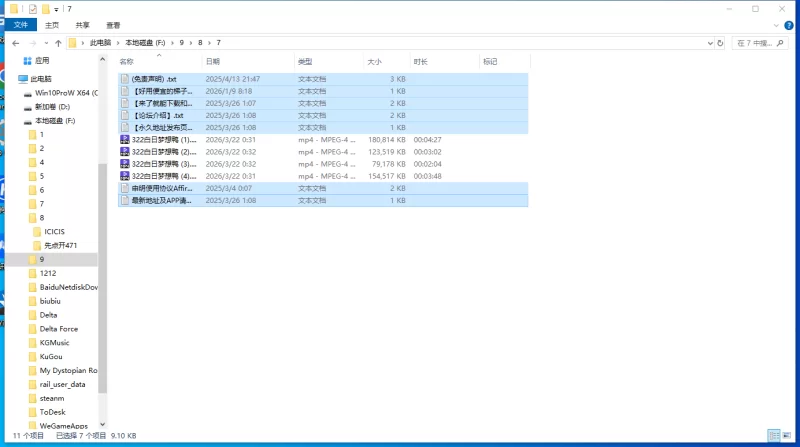Click the blue Help question mark icon
Screen dimensions: 800x447
790,25
